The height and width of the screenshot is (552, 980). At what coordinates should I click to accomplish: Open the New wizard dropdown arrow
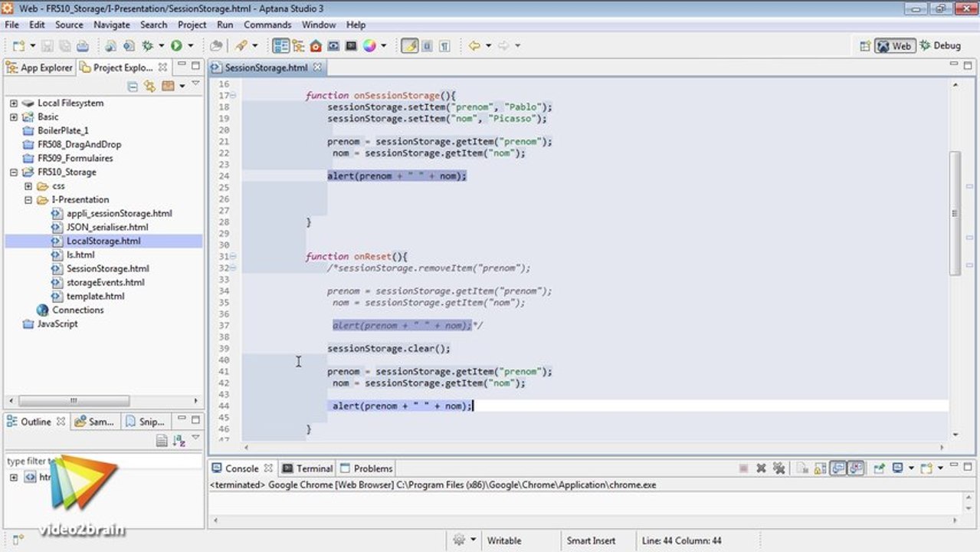point(32,46)
